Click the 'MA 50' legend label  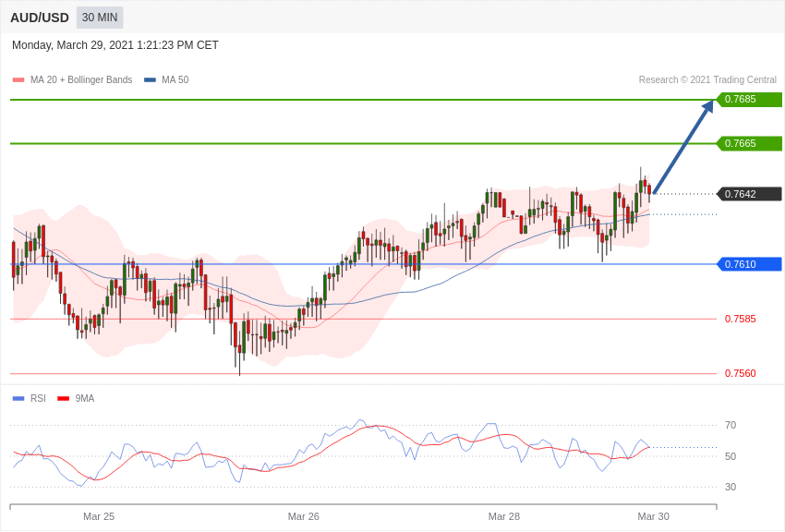[x=175, y=79]
